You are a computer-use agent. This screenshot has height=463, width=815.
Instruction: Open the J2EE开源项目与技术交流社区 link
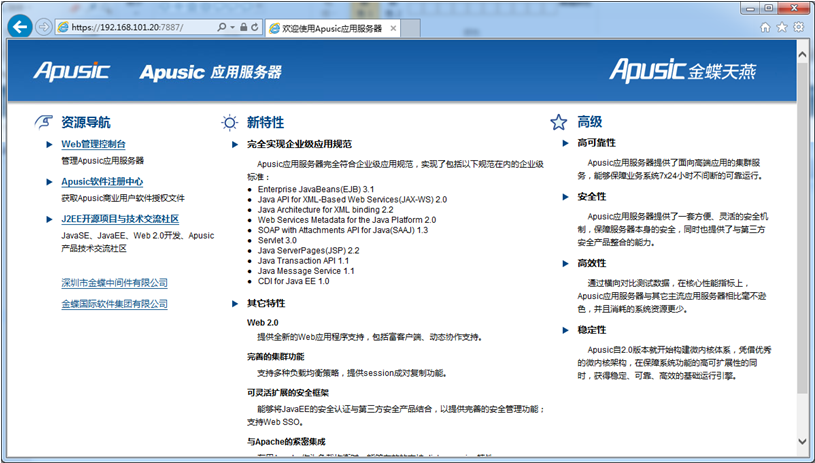pyautogui.click(x=120, y=219)
